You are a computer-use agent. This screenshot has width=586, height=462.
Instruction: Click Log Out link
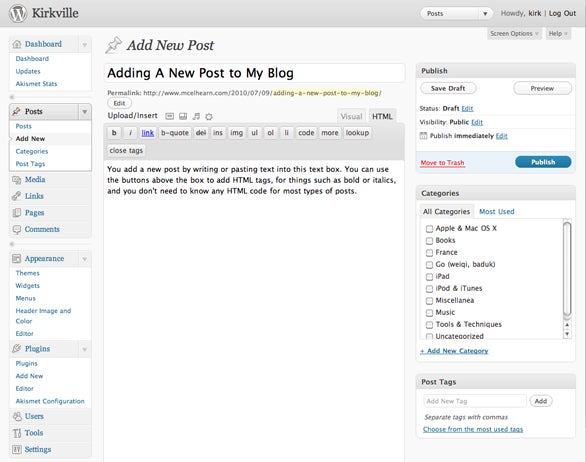click(562, 13)
